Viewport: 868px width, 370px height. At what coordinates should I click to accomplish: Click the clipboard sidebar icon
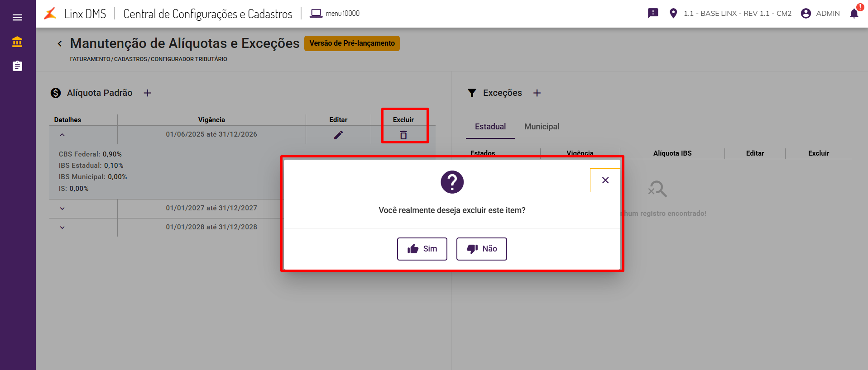(17, 66)
